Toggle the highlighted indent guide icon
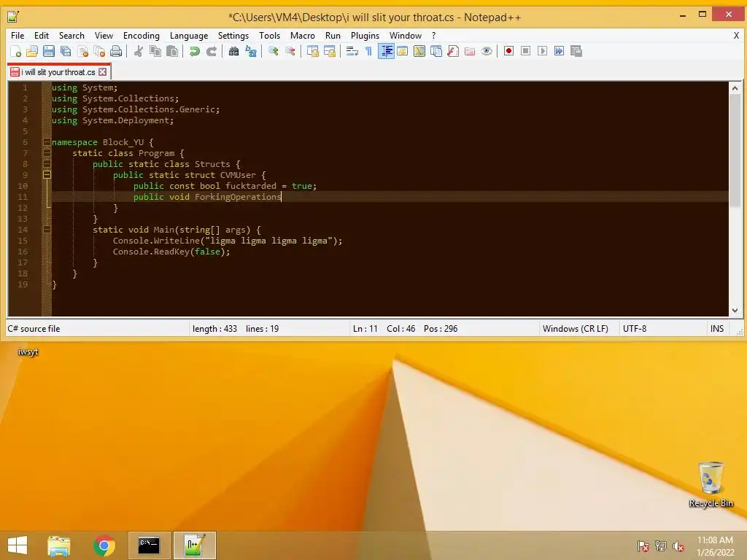Screen dimensions: 747x560 [x=386, y=51]
